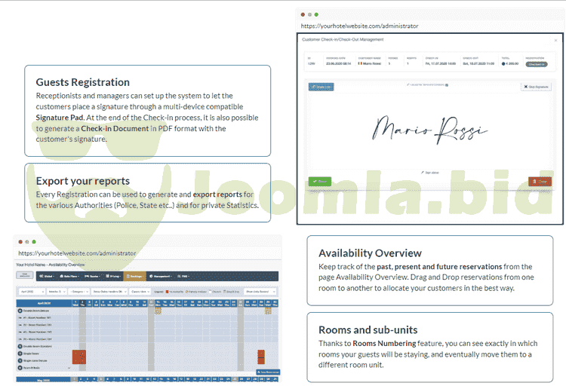566x392 pixels.
Task: Click the Checked-in status badge
Action: coord(537,65)
